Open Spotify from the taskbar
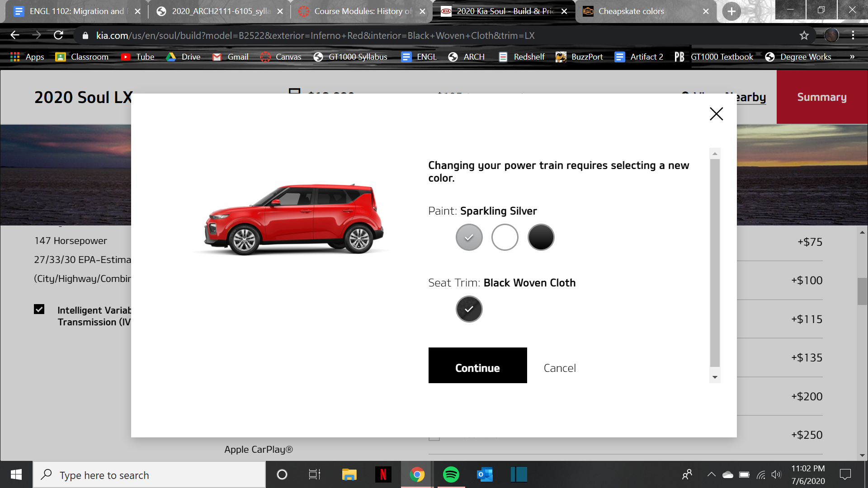This screenshot has height=488, width=868. pos(451,474)
